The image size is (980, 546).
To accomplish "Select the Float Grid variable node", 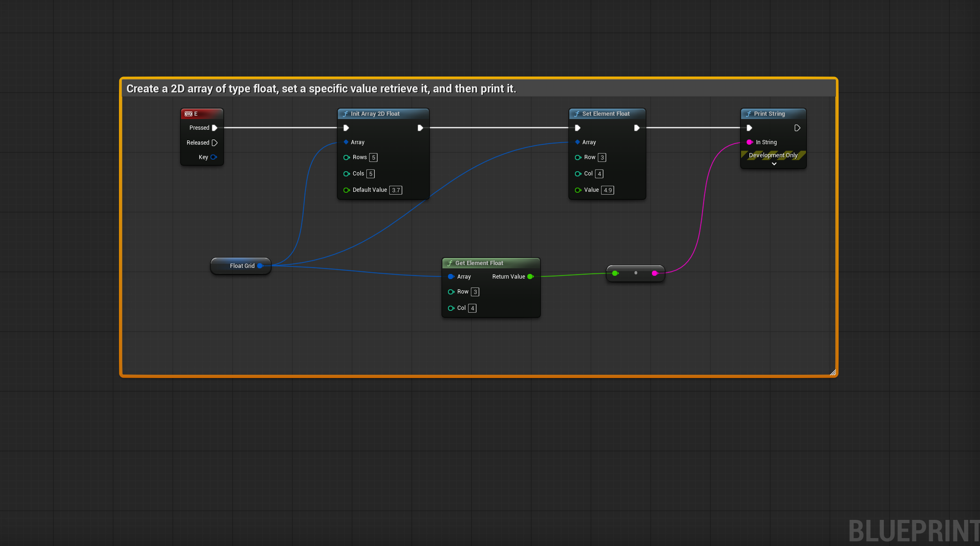I will 241,266.
